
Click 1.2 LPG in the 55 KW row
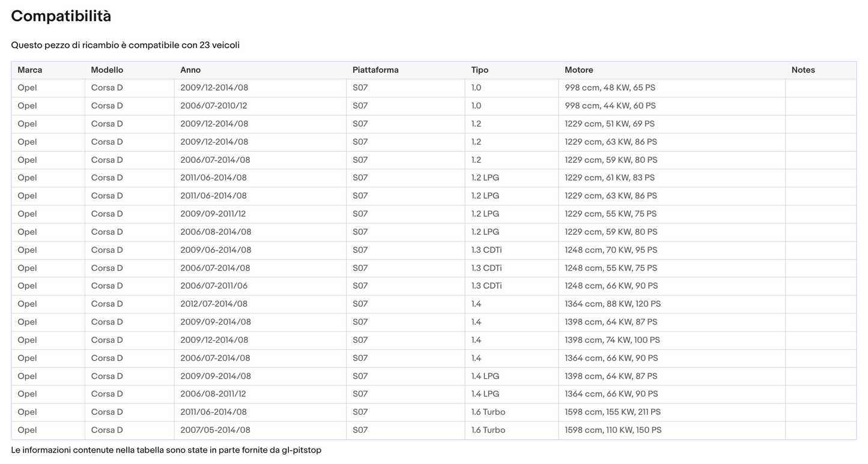[x=485, y=214]
